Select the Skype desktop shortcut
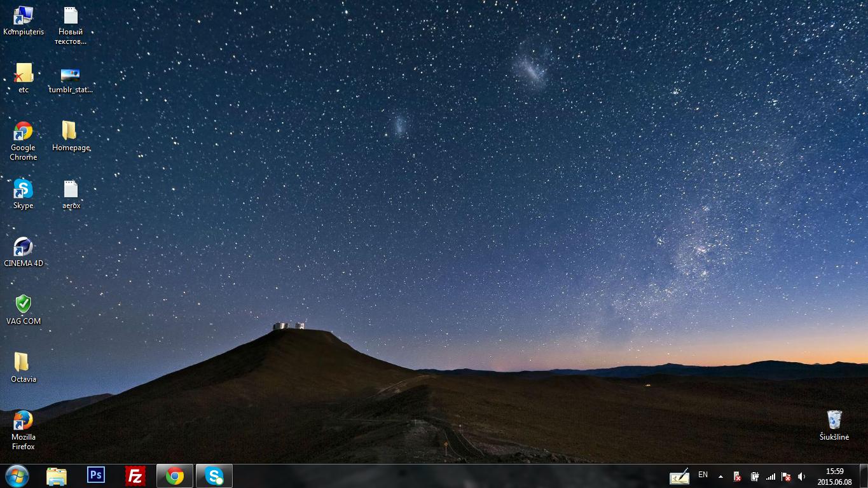 (24, 194)
